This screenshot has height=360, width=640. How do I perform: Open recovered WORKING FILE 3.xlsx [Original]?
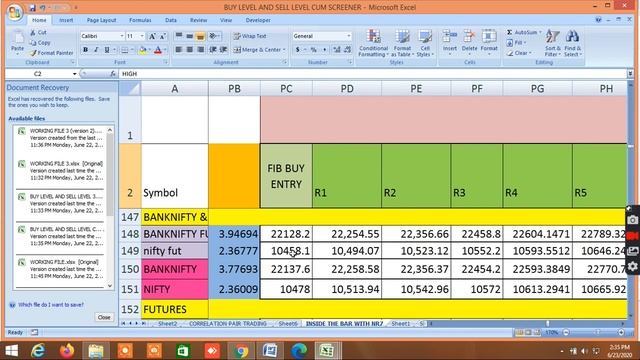(x=61, y=171)
